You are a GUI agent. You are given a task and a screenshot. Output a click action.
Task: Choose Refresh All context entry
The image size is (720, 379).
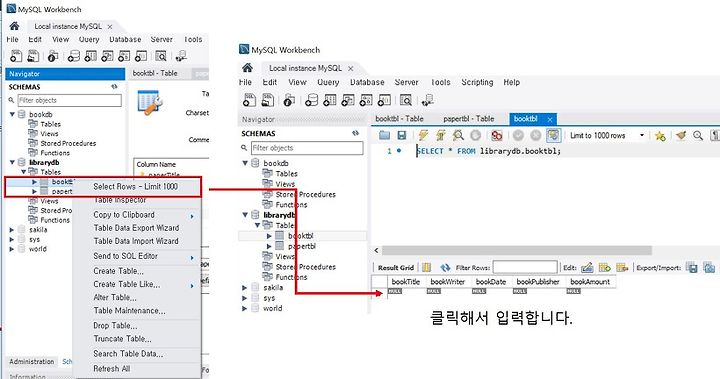coord(112,369)
